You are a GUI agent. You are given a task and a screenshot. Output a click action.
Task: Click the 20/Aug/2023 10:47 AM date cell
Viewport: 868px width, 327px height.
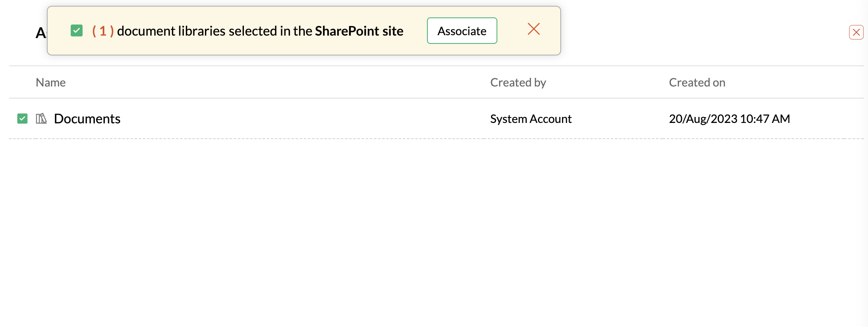pos(729,119)
